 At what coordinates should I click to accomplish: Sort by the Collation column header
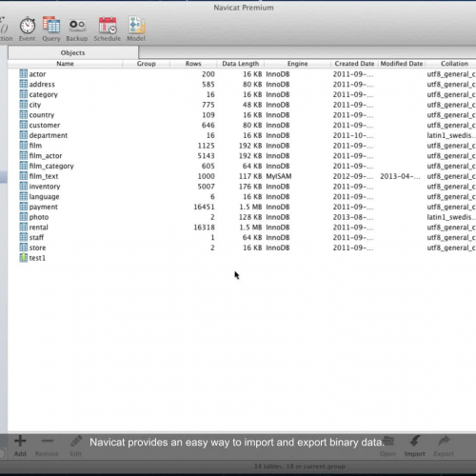(454, 64)
